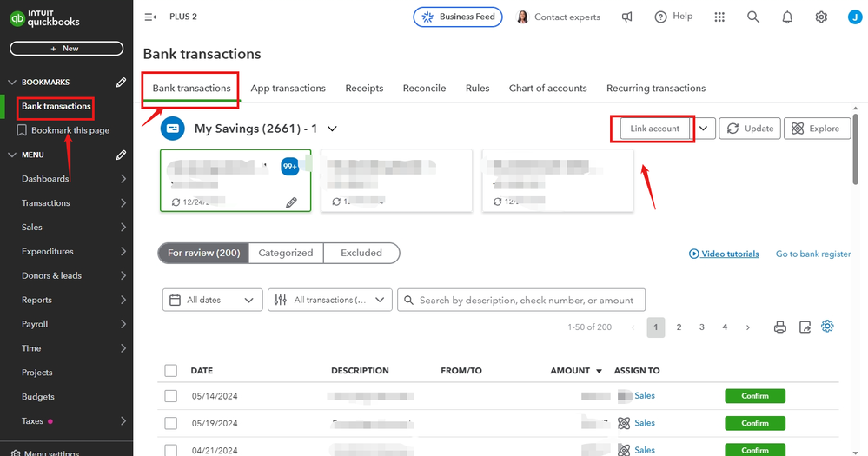Click the Link account button
The image size is (868, 456).
click(654, 129)
